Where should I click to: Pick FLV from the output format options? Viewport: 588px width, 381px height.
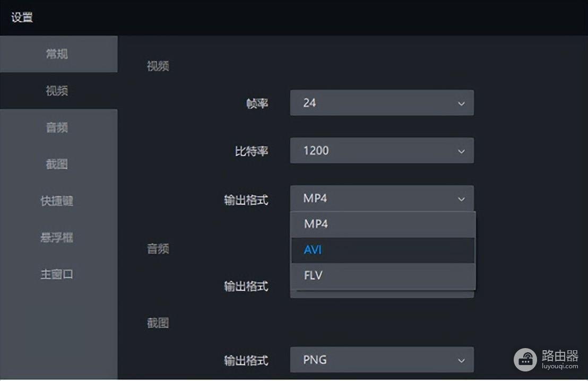(x=382, y=276)
